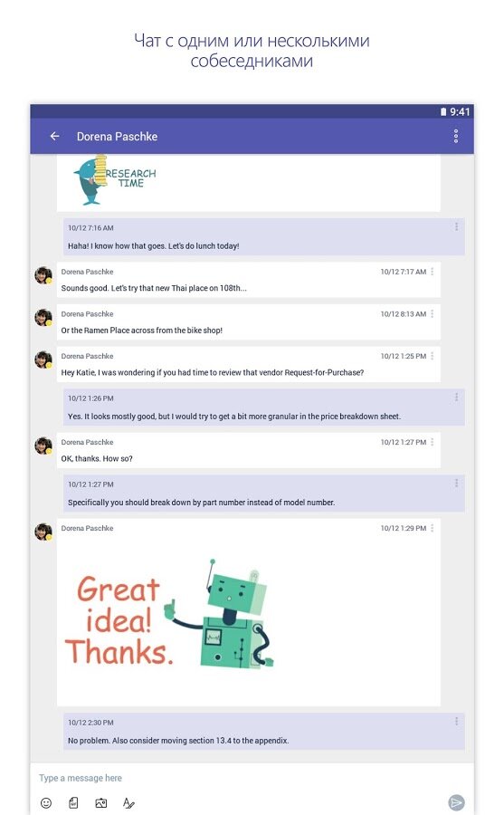Screen dimensions: 504x815
Task: Open options for the 1:26 PM message
Action: pyautogui.click(x=456, y=398)
